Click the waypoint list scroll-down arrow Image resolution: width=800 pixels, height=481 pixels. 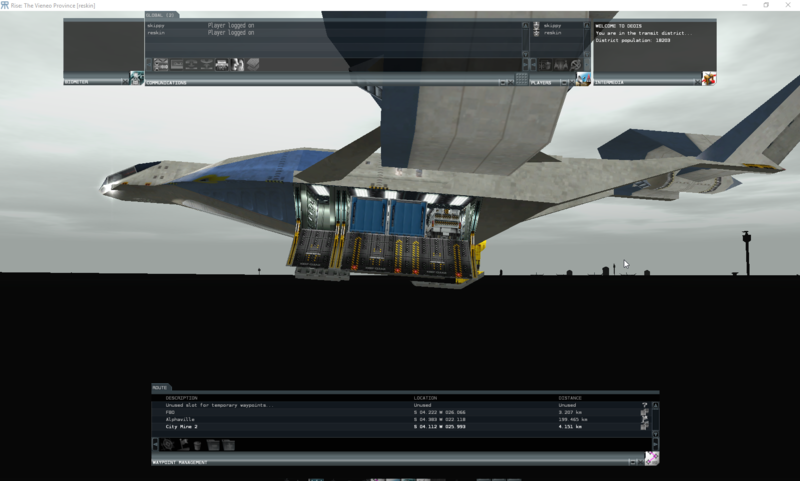pos(656,434)
